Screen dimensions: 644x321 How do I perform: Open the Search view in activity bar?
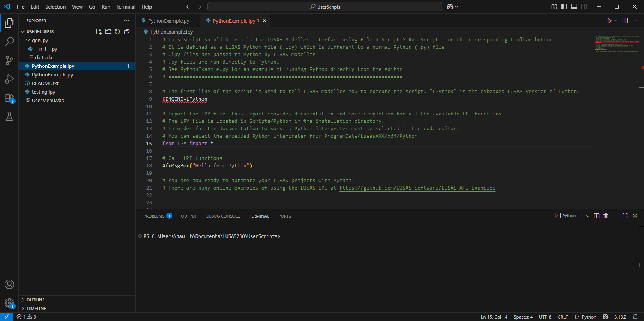[9, 41]
